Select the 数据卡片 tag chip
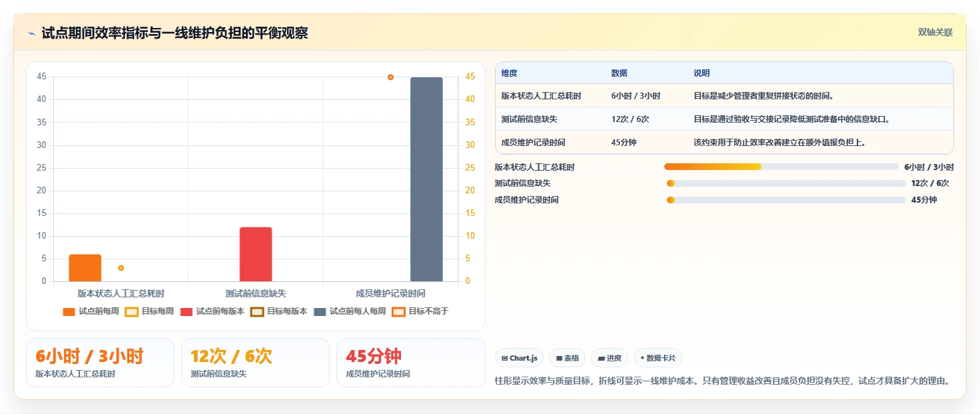 coord(658,358)
